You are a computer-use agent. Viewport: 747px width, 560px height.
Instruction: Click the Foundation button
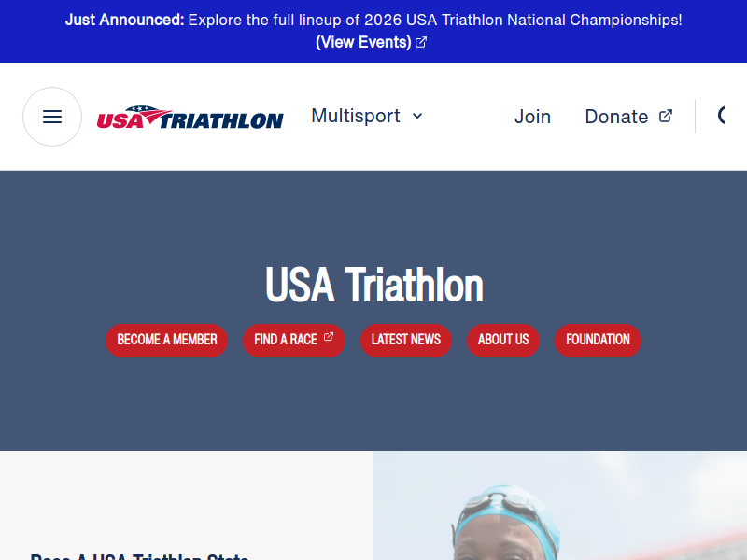[598, 340]
